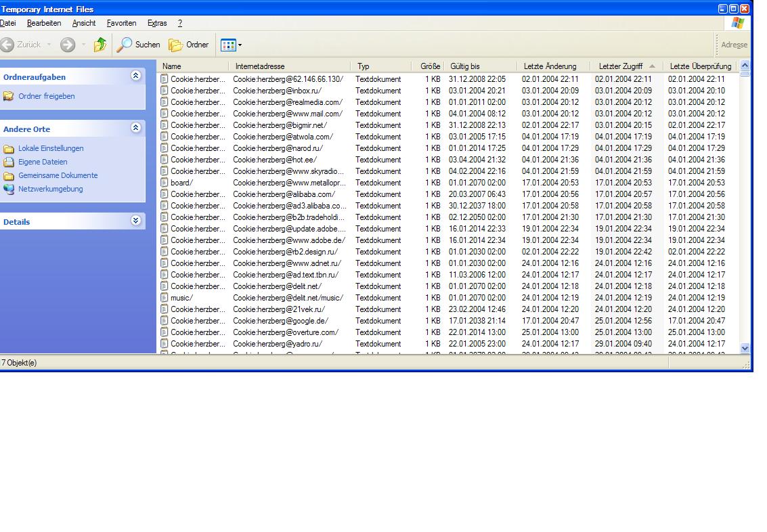Image resolution: width=767 pixels, height=532 pixels.
Task: Toggle the Ordner folders pane
Action: [189, 45]
